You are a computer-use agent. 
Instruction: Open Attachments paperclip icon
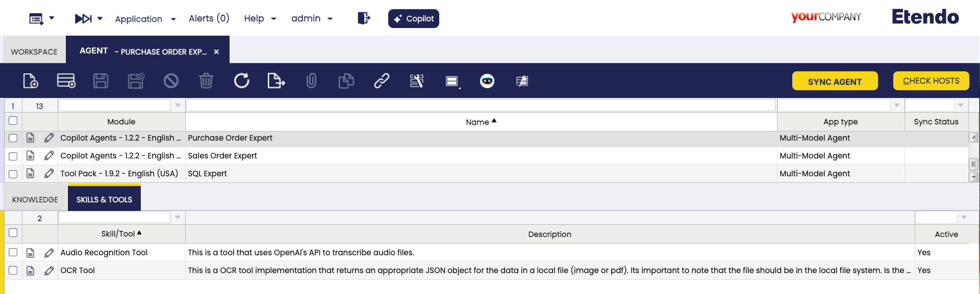311,81
